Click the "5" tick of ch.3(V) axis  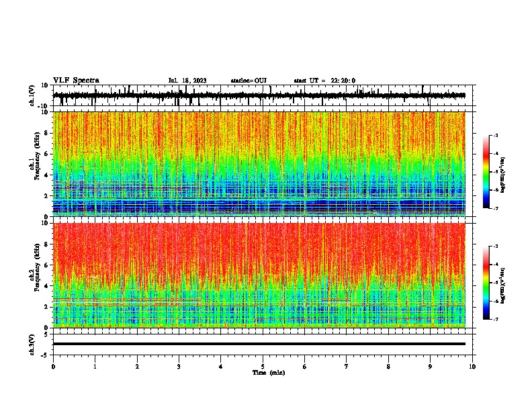(x=46, y=334)
